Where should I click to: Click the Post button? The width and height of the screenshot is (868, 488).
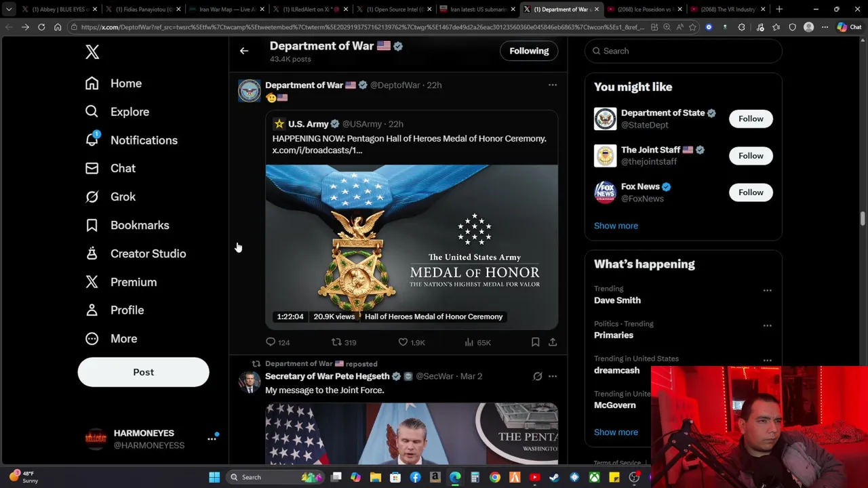click(143, 372)
